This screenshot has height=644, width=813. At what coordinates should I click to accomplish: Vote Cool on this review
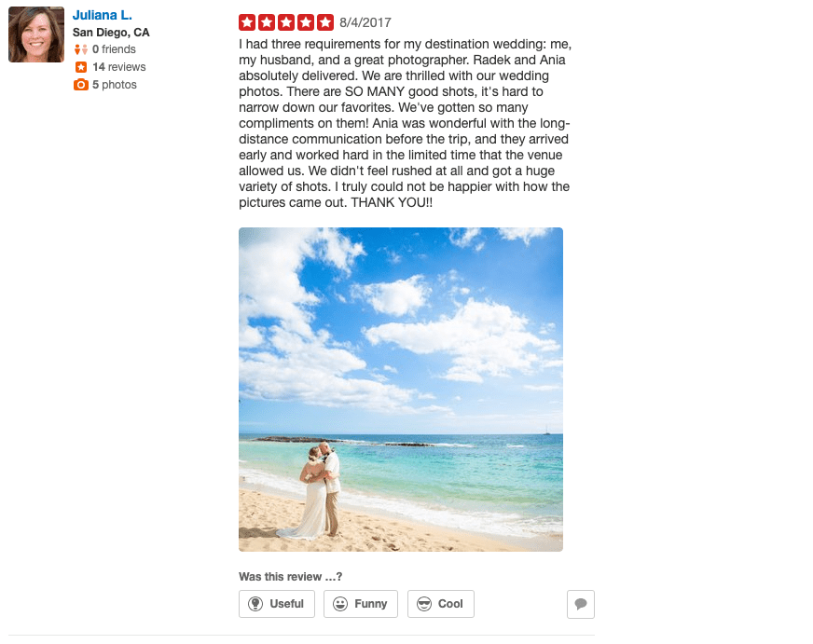click(441, 604)
